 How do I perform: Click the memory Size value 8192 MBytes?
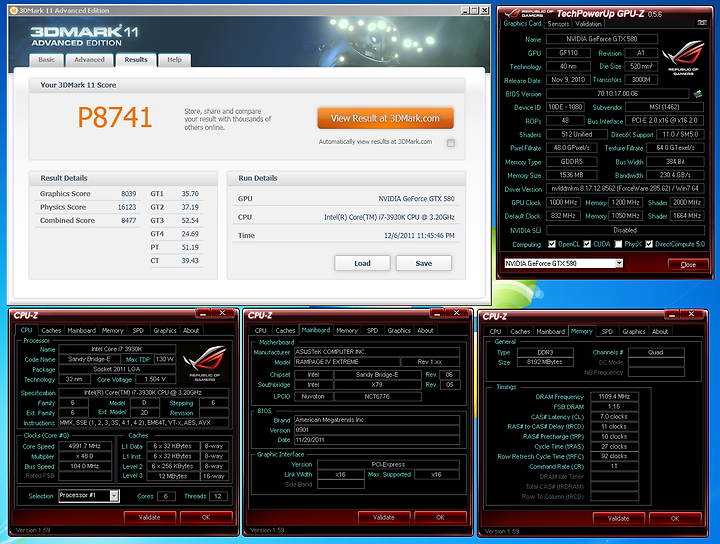tap(545, 362)
